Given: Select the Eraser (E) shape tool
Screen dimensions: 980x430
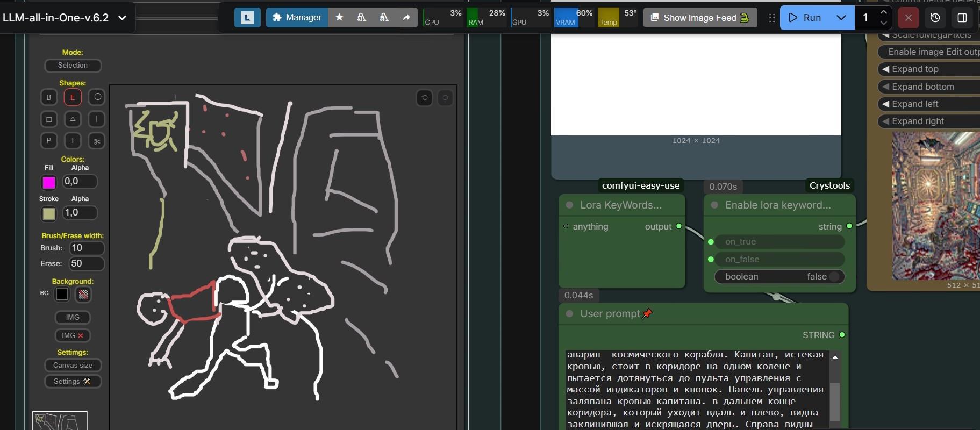Looking at the screenshot, I should click(73, 97).
